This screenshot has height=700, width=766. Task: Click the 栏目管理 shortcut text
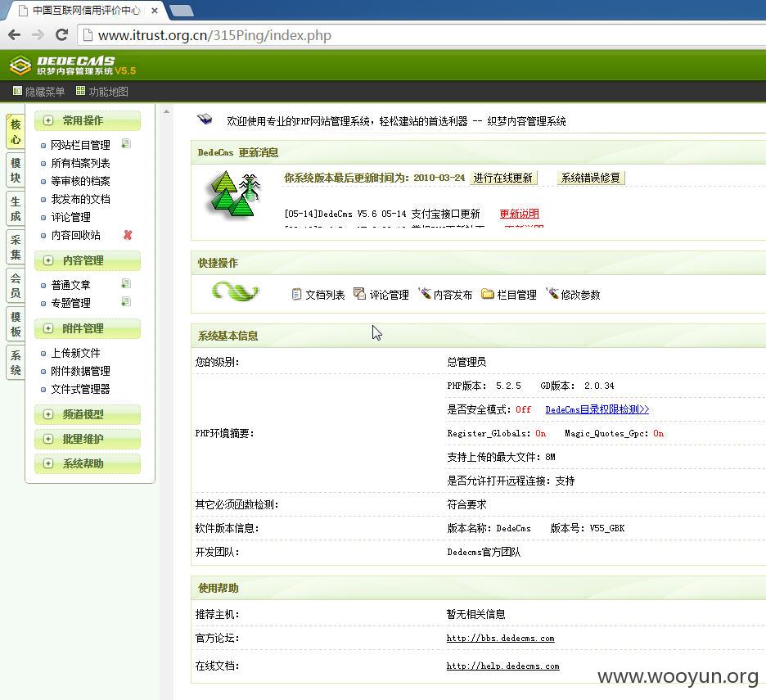point(517,295)
